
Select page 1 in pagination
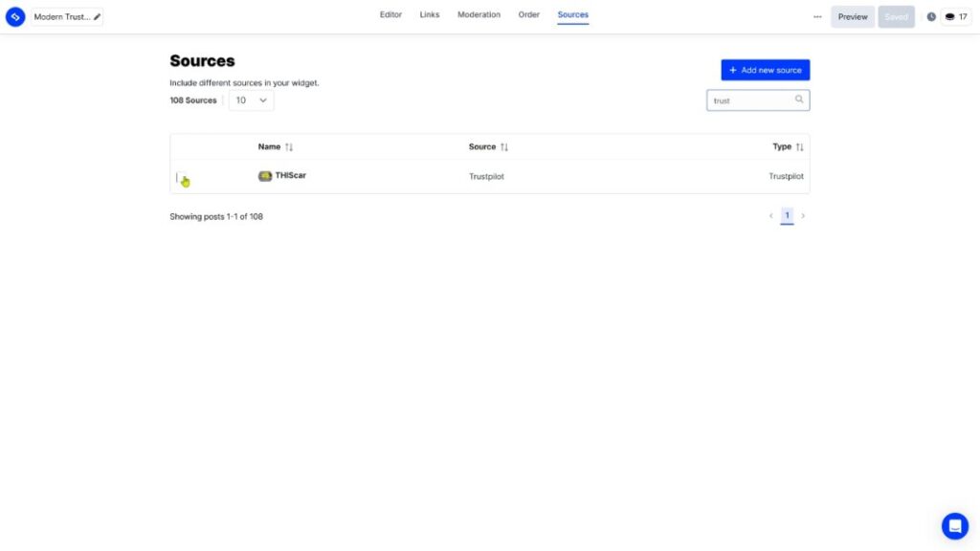pos(787,214)
